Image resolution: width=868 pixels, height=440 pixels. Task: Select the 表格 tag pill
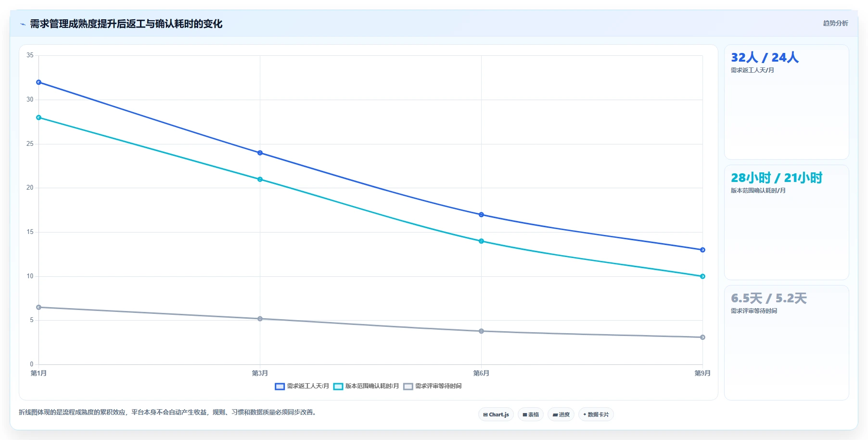[x=531, y=414]
